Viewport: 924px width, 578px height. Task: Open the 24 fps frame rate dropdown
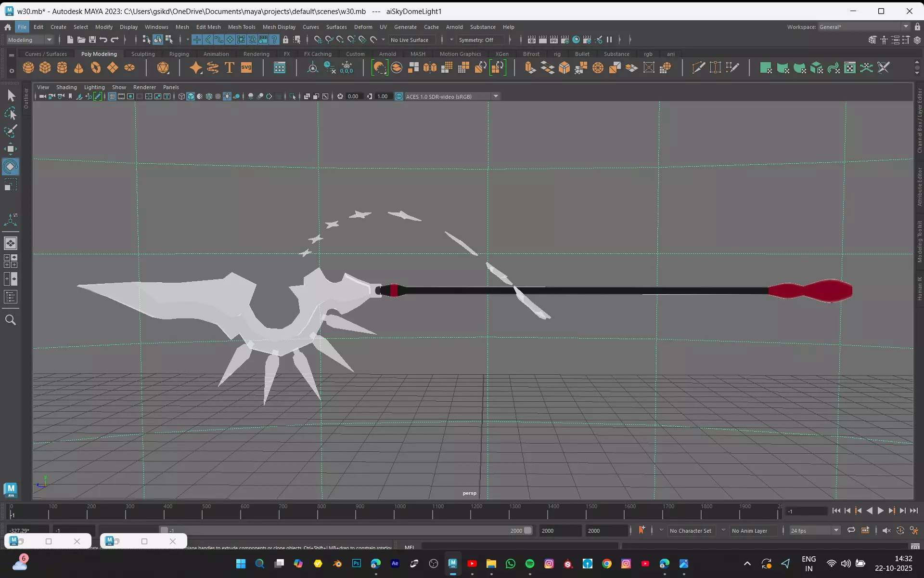pyautogui.click(x=836, y=530)
